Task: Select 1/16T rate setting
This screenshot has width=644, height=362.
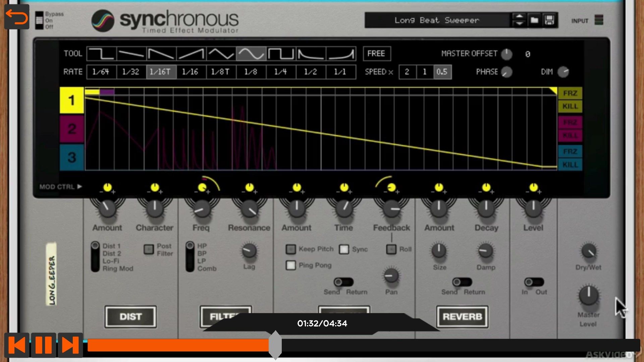Action: (x=160, y=72)
